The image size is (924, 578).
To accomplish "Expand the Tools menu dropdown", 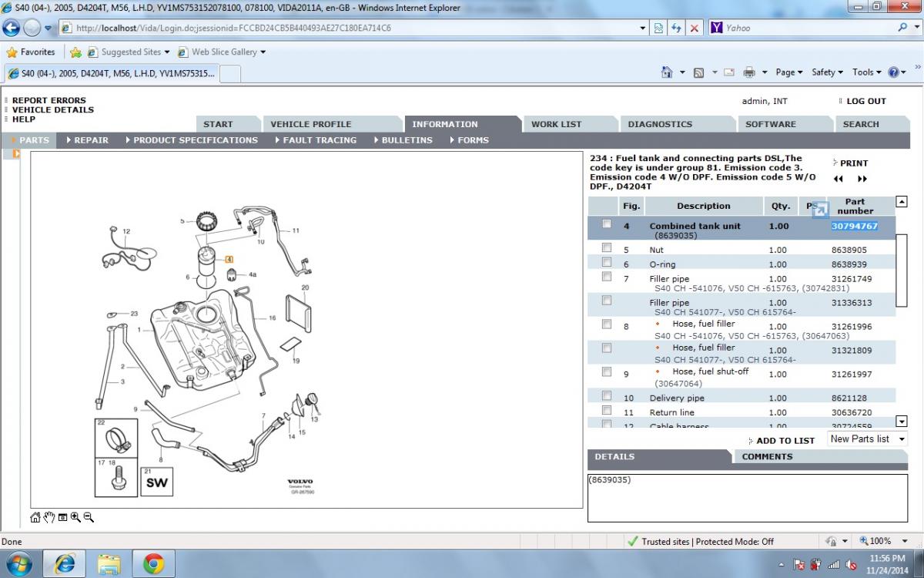I will click(866, 72).
